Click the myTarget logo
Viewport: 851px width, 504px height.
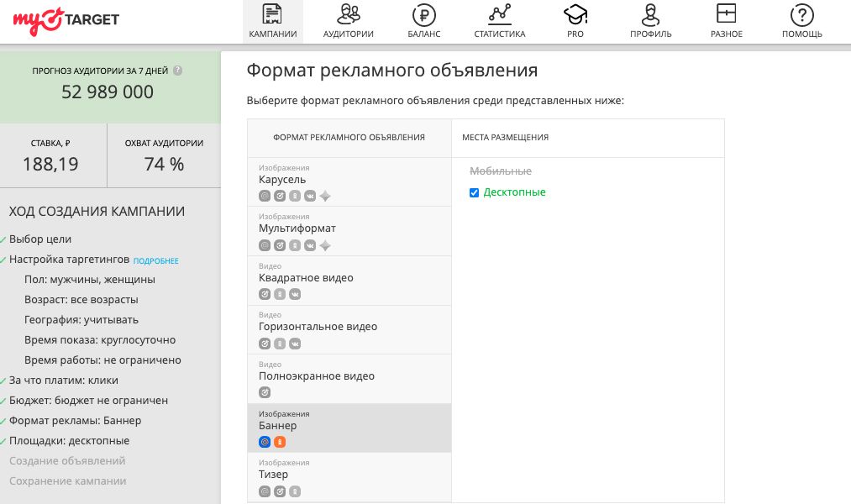point(66,19)
